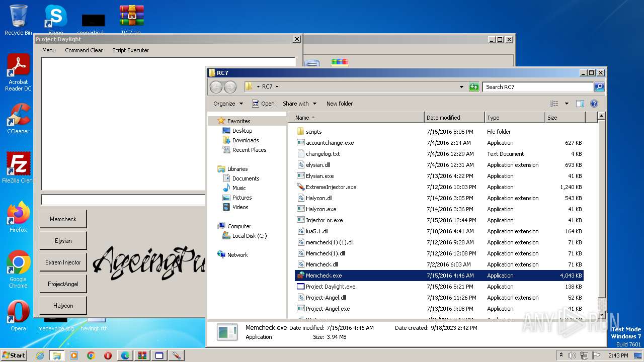Toggle the preview pane icon
The image size is (644, 362).
click(580, 104)
